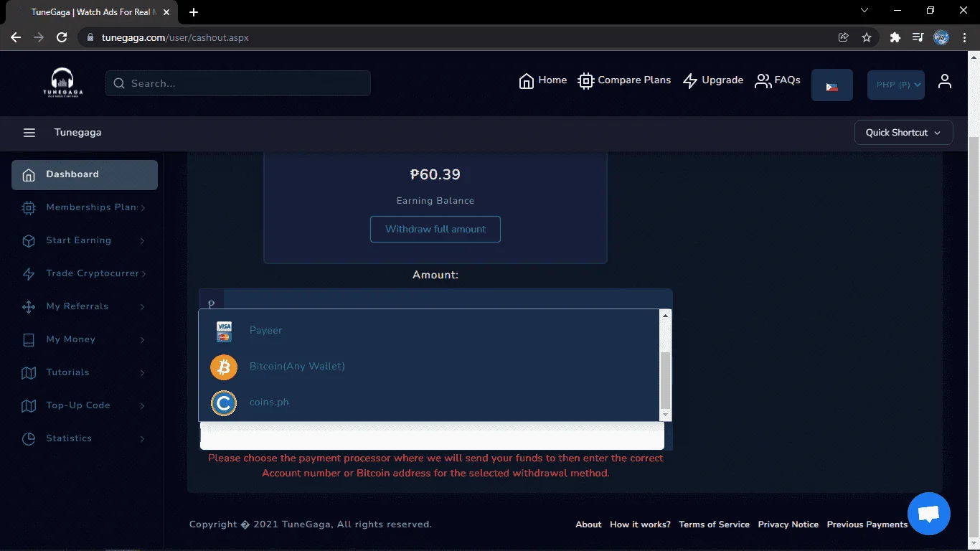This screenshot has height=551, width=980.
Task: Open the Privacy Notice link
Action: [x=788, y=524]
